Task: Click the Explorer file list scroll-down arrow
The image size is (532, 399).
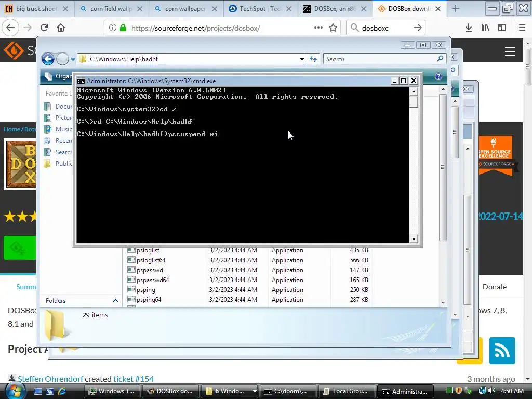Action: [443, 302]
